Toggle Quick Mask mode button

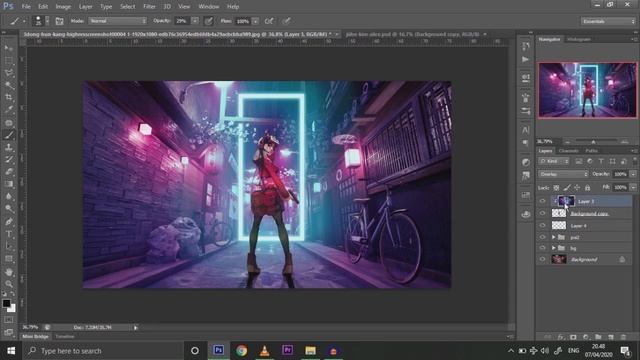click(9, 320)
